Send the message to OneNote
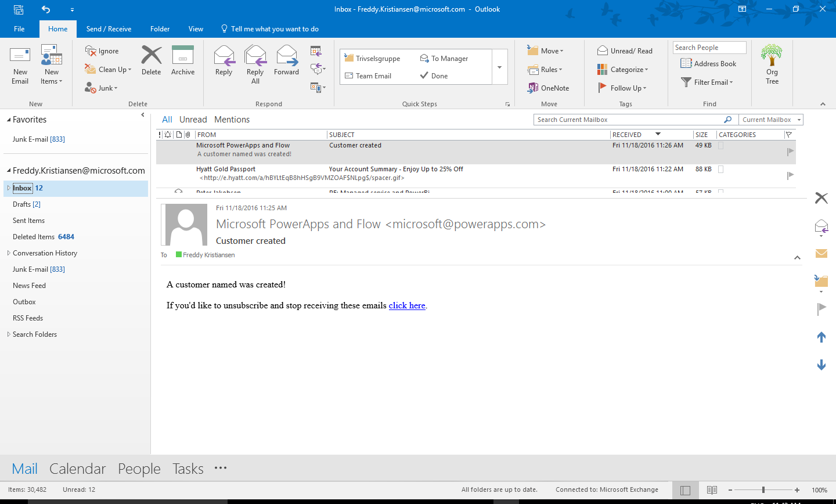Image resolution: width=836 pixels, height=504 pixels. (548, 88)
